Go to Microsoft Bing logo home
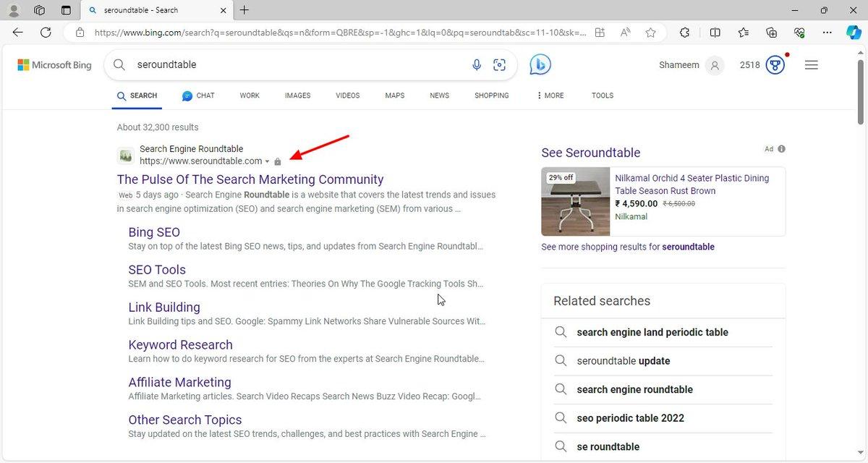The image size is (868, 463). coord(55,65)
